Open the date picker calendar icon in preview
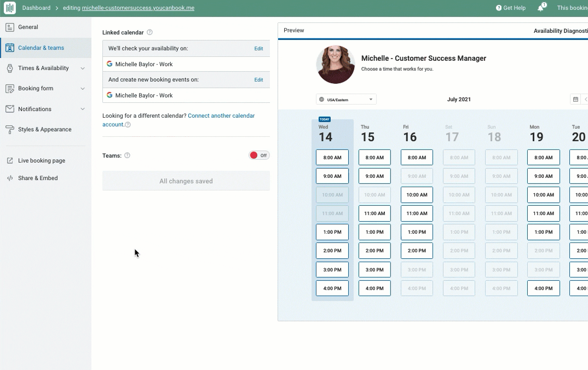The height and width of the screenshot is (370, 588). coord(575,99)
